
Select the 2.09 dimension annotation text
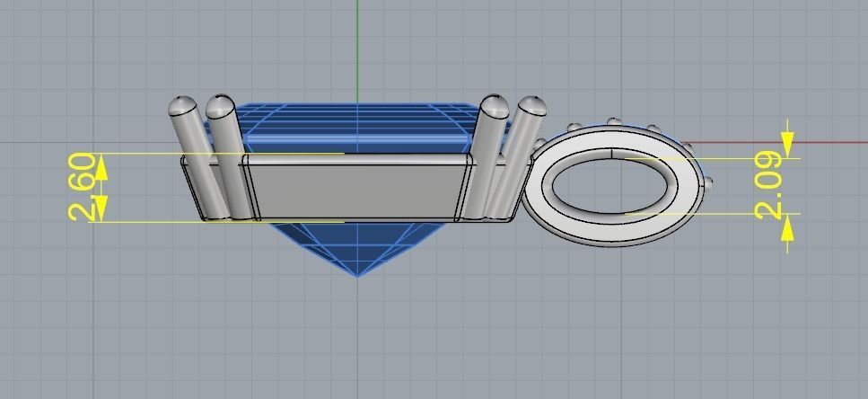tap(769, 186)
